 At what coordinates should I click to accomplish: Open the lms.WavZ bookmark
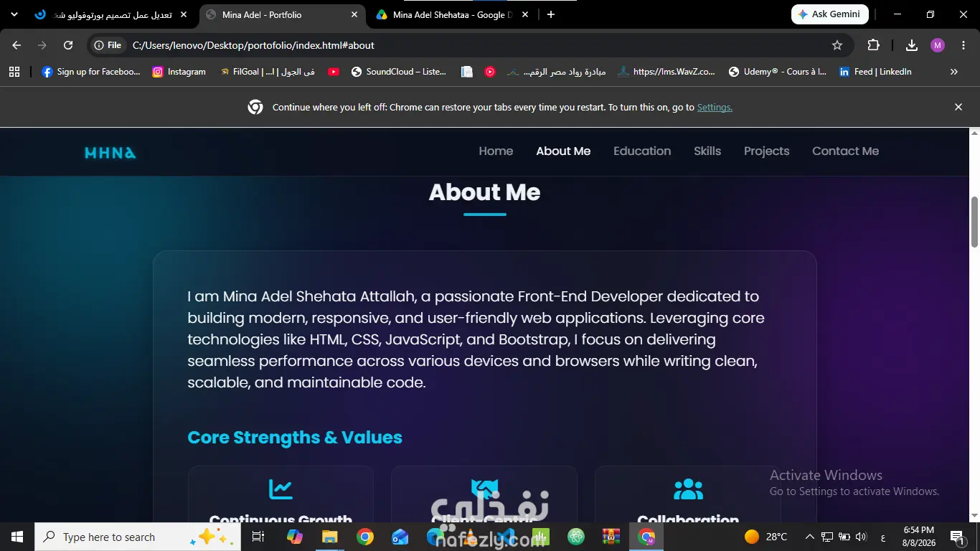click(x=666, y=72)
